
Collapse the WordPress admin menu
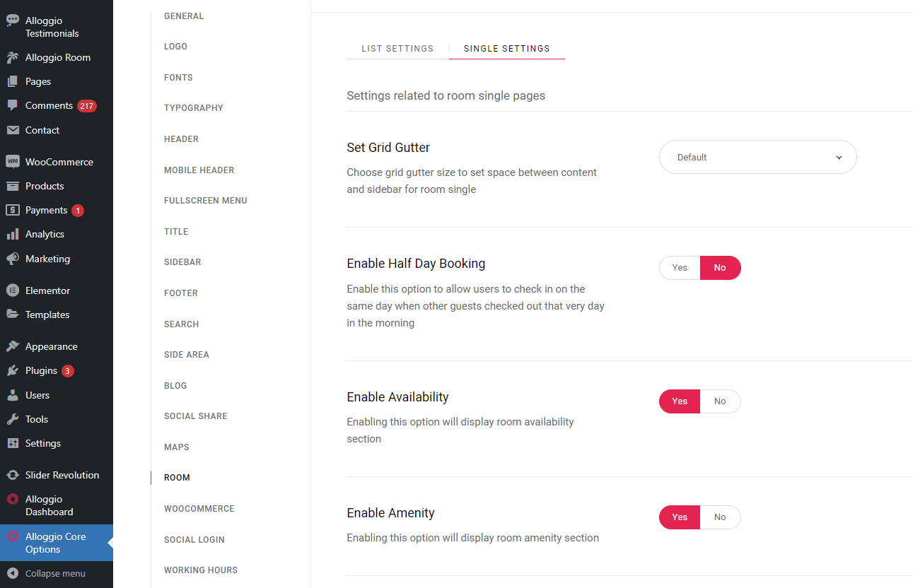pos(55,574)
